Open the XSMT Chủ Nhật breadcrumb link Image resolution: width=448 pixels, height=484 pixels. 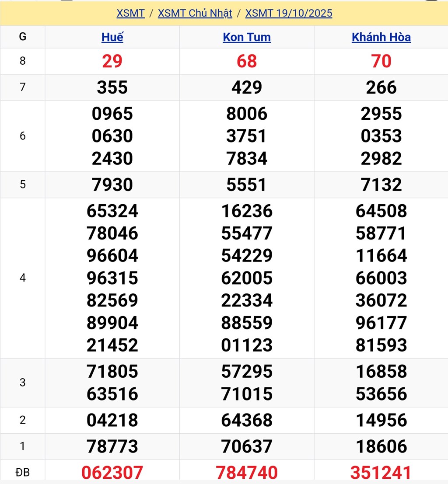click(x=195, y=13)
